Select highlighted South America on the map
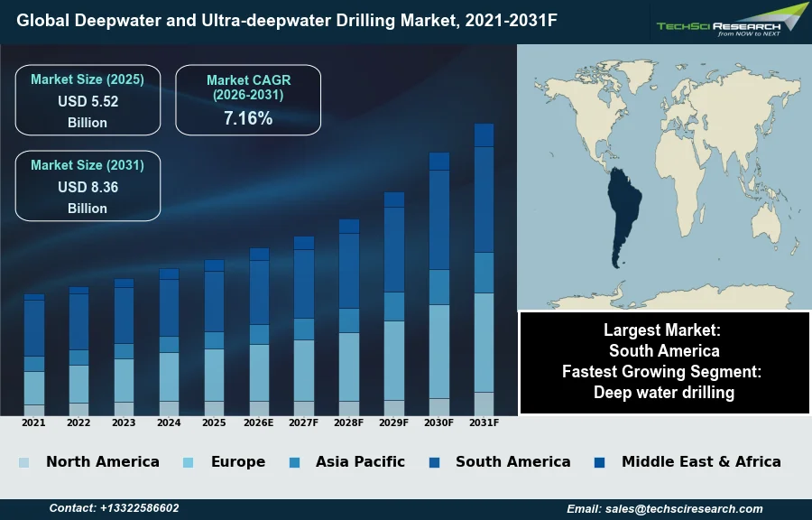Image resolution: width=812 pixels, height=520 pixels. tap(623, 217)
